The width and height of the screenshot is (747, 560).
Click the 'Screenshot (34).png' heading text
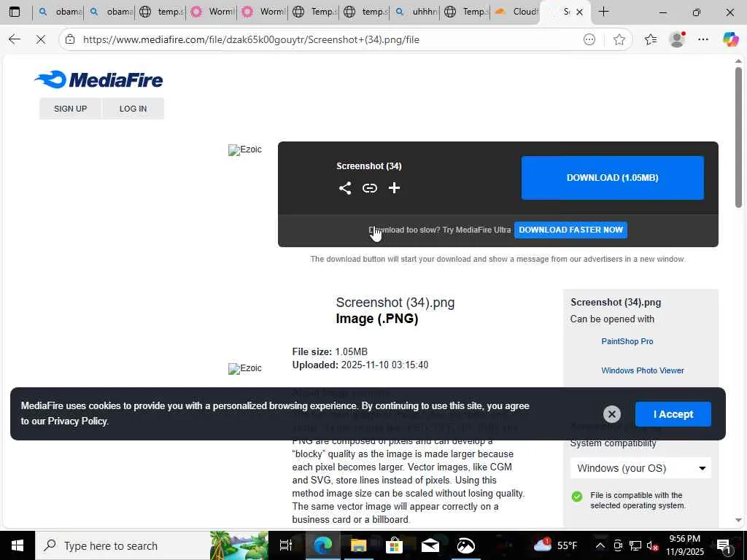tap(395, 303)
